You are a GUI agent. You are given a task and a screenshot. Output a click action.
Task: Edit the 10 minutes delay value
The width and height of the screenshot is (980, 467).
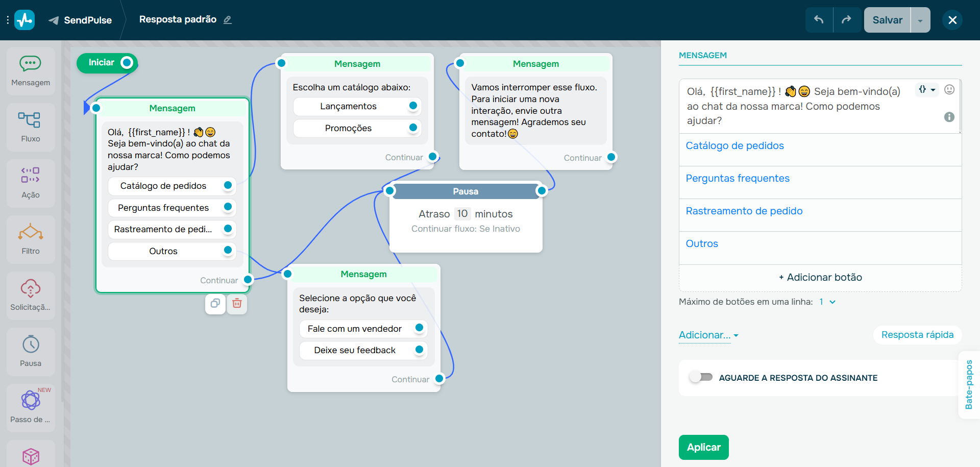[462, 213]
